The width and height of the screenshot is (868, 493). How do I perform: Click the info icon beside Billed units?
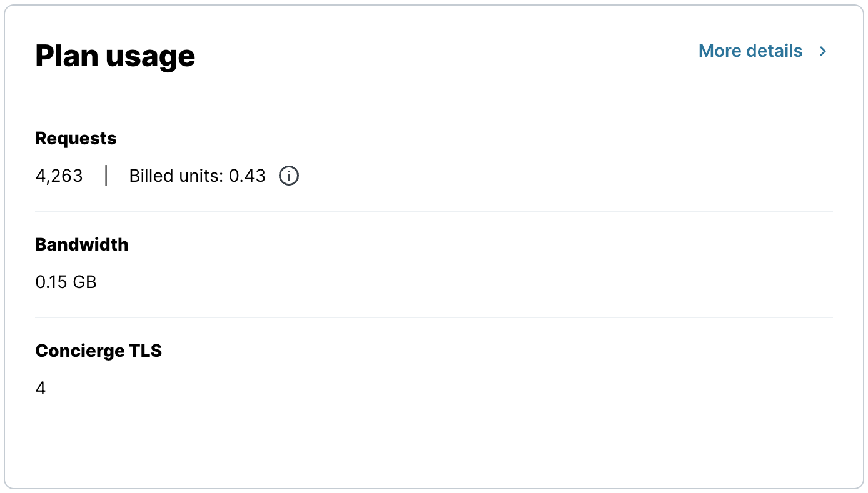click(x=288, y=176)
